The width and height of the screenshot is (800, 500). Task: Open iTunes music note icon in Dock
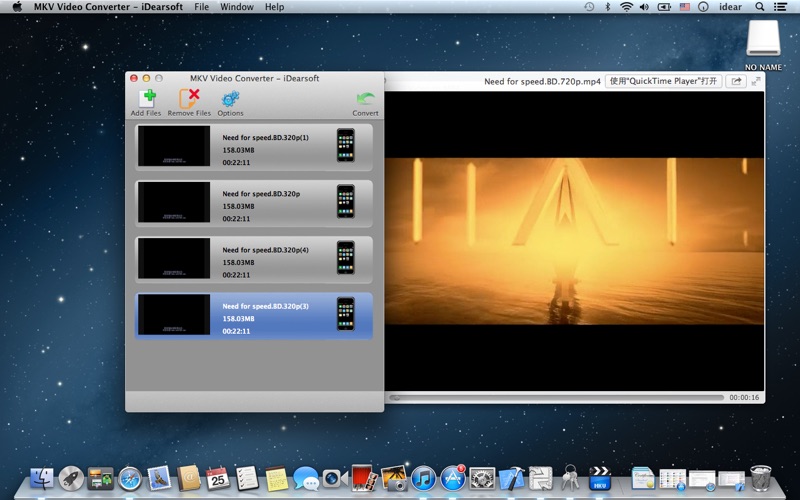(x=423, y=479)
